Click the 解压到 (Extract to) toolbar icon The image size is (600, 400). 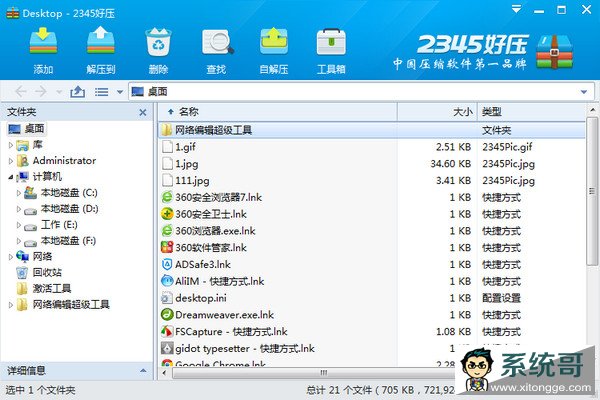[101, 41]
